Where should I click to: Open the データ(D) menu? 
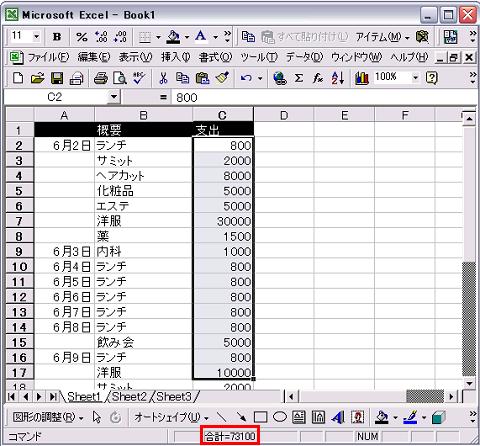coord(304,57)
